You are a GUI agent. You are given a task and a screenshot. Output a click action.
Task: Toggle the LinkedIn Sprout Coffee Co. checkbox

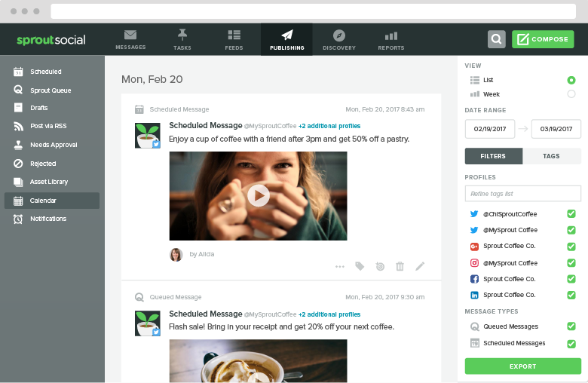pyautogui.click(x=571, y=295)
